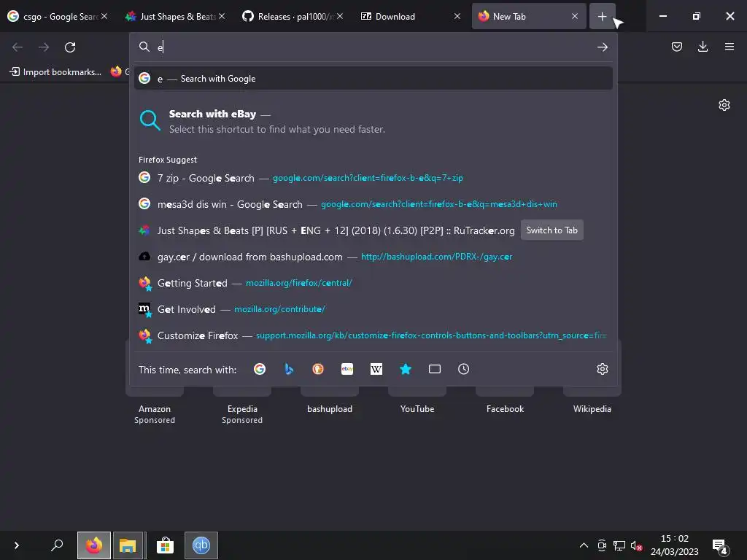Search this time with DuckDuckGo icon
Screen dimensions: 747x560
318,369
